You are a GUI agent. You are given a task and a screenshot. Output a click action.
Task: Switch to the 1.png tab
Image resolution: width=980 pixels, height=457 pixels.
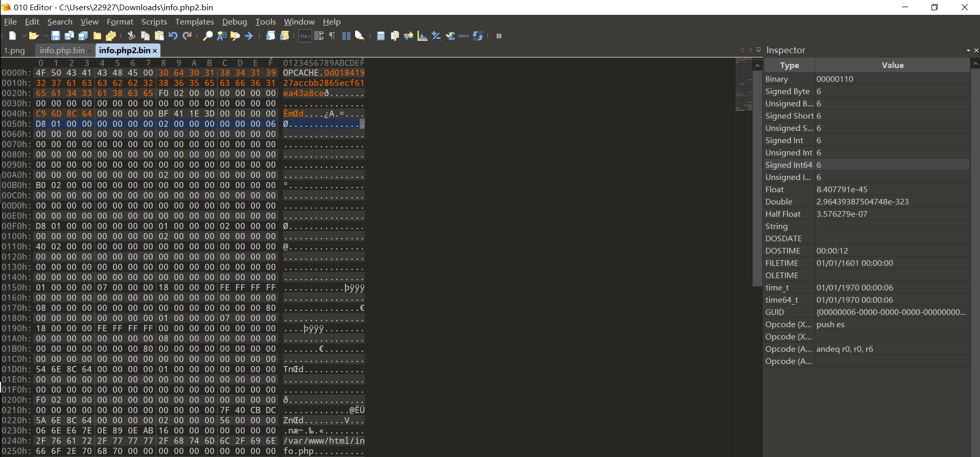(x=15, y=51)
